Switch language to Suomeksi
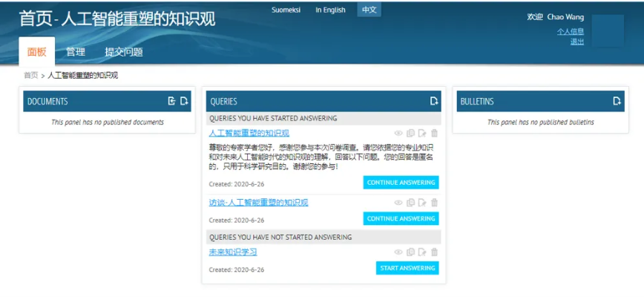Screen dimensions: 644x297 click(x=286, y=10)
